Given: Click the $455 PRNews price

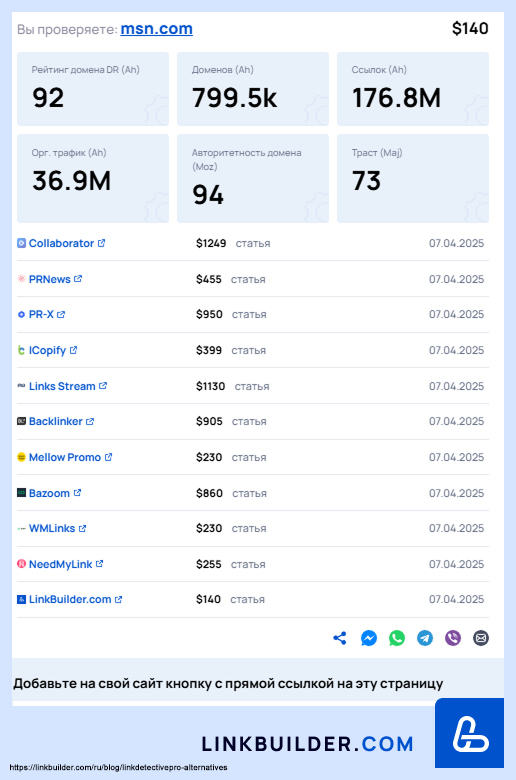Looking at the screenshot, I should (x=208, y=279).
